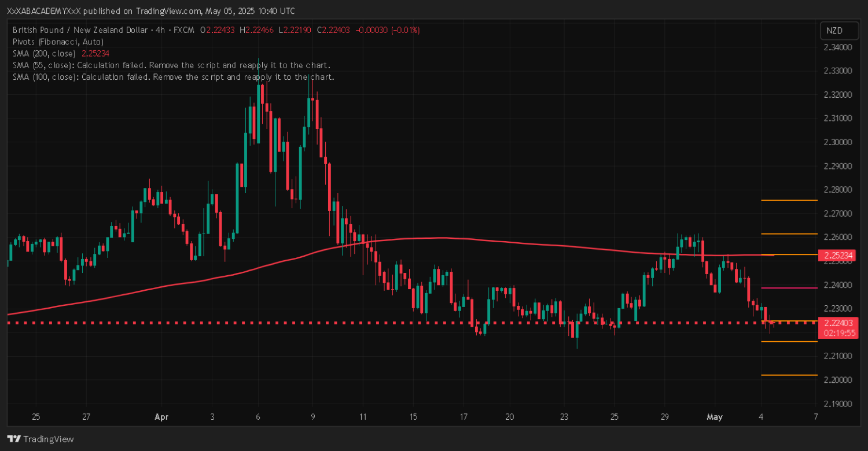Click the SMA (55, close) calculation failed message
The width and height of the screenshot is (868, 451).
[171, 65]
